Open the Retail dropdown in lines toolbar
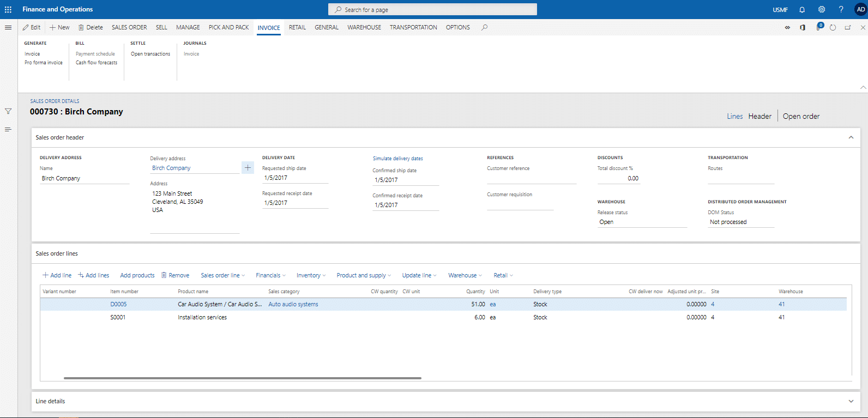 (x=503, y=275)
